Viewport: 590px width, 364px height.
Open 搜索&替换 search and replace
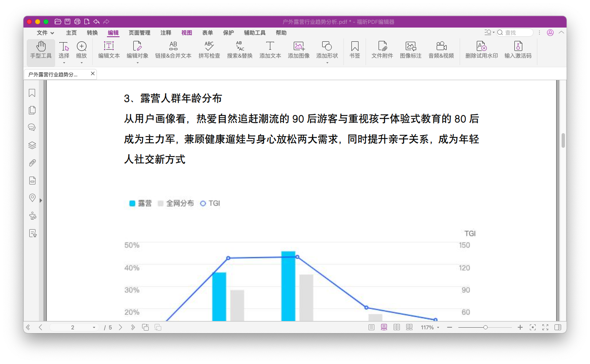point(239,50)
